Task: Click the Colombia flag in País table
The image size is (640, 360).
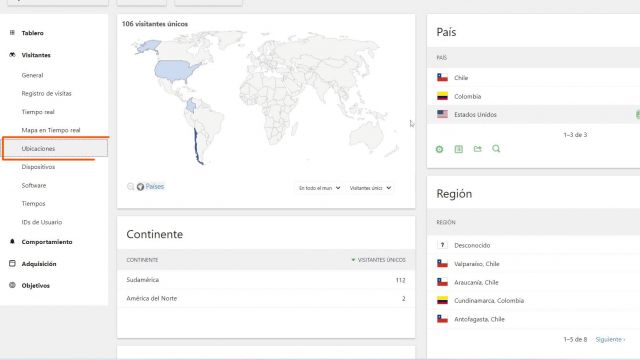Action: tap(442, 96)
